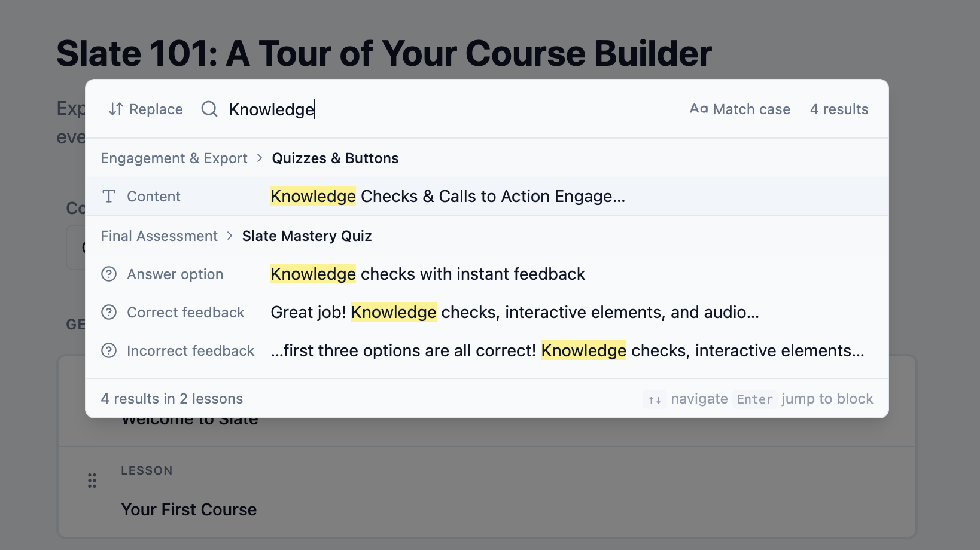Image resolution: width=980 pixels, height=550 pixels.
Task: Expand the Quizzes & Buttons breadcrumb entry
Action: click(334, 158)
